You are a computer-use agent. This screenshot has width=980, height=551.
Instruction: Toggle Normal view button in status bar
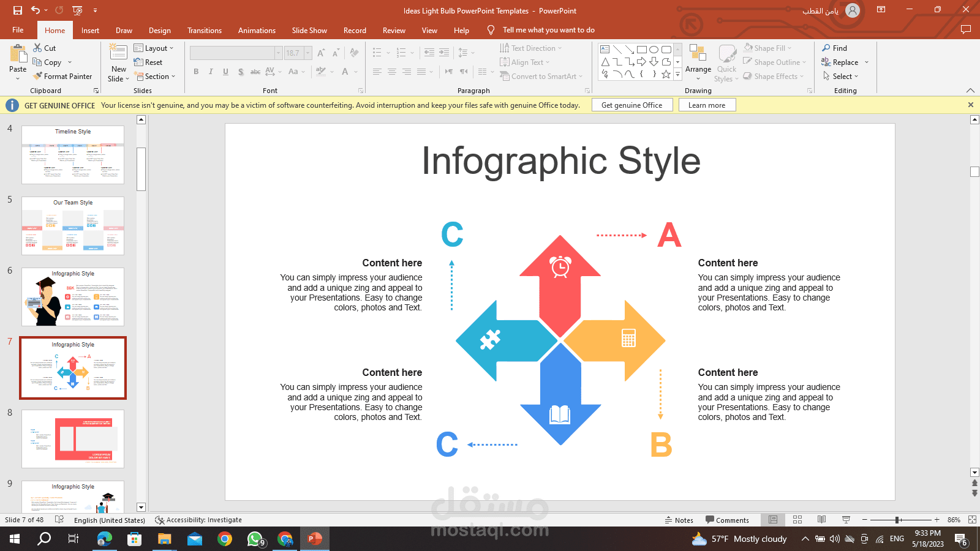click(x=773, y=520)
